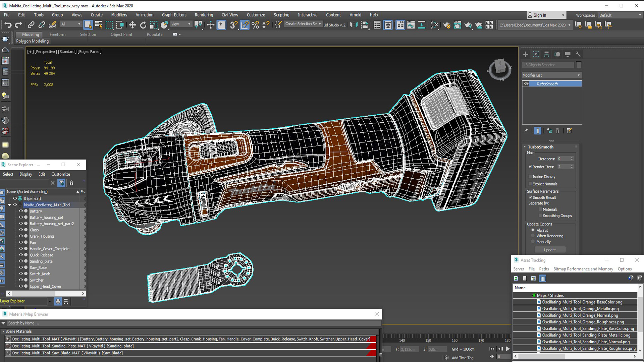The height and width of the screenshot is (362, 644).
Task: Click Add Time Tag
Action: tap(463, 358)
